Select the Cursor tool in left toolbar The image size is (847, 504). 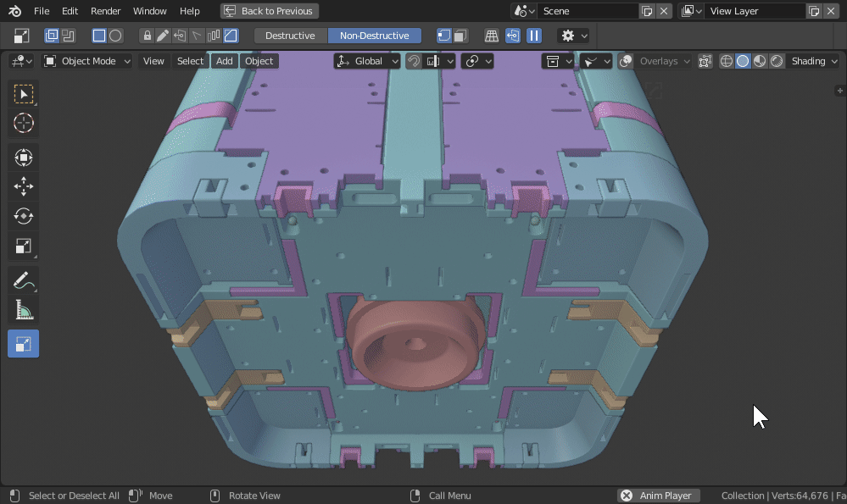[x=23, y=124]
